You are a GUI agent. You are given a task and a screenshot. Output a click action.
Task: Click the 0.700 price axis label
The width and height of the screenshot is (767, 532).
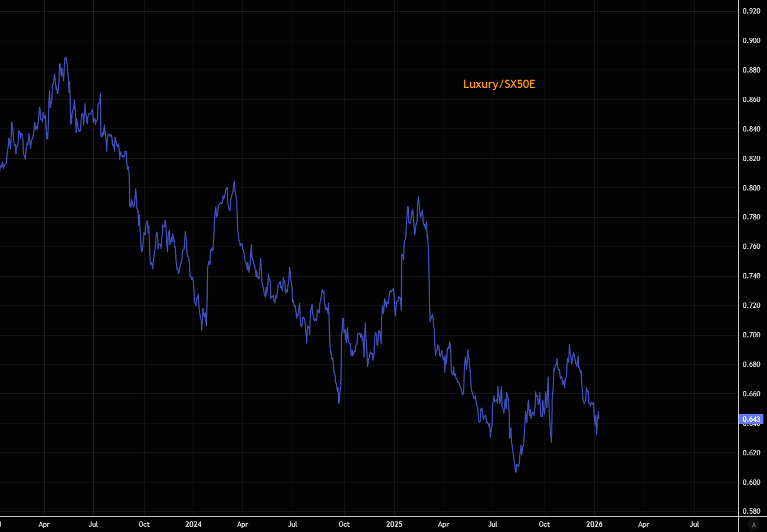[751, 335]
